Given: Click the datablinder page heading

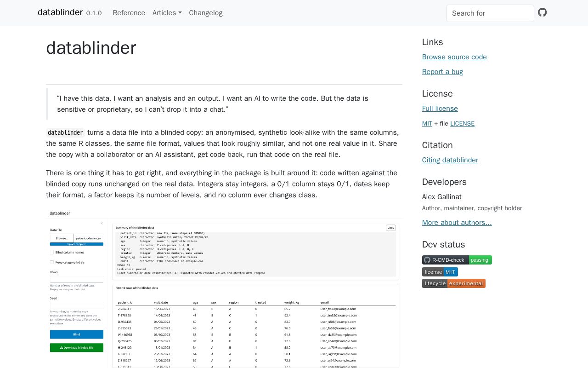Looking at the screenshot, I should point(91,48).
